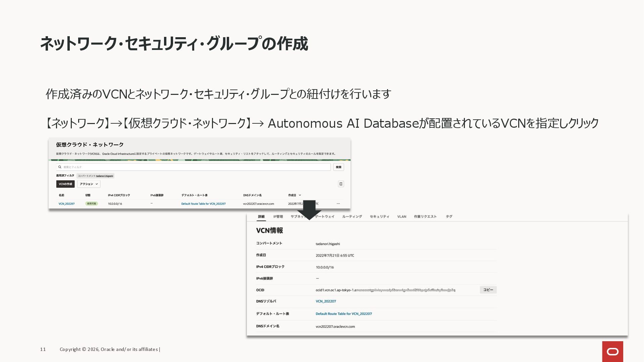644x362 pixels.
Task: Click the VCNの作成 button
Action: point(65,184)
